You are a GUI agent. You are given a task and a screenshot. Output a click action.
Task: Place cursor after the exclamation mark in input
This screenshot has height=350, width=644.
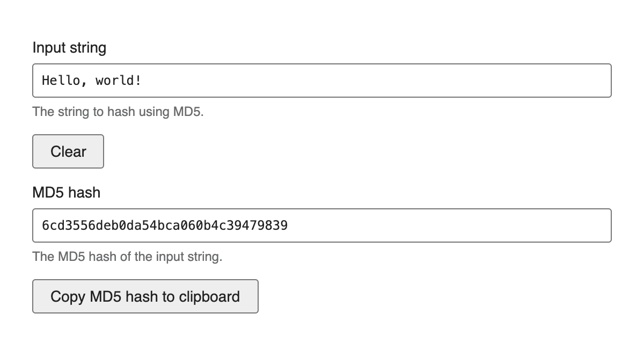pyautogui.click(x=142, y=81)
